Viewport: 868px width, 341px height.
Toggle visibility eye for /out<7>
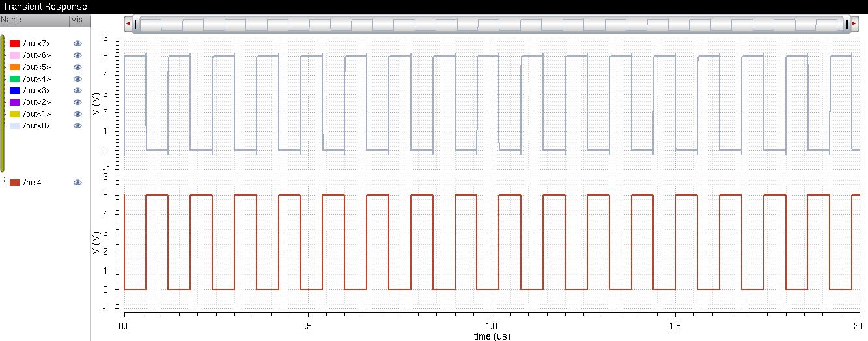[x=77, y=44]
